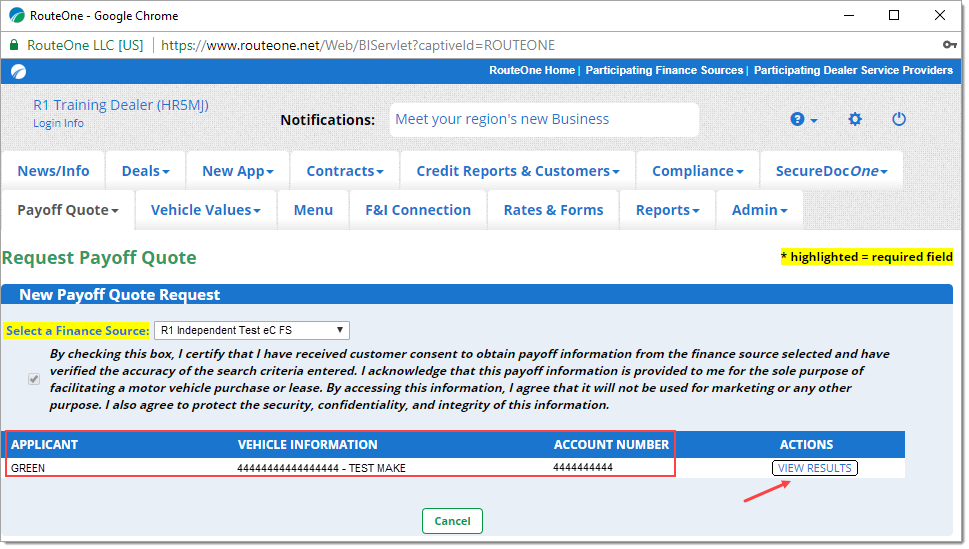Maximize the Chrome window
This screenshot has height=549, width=969.
(x=894, y=15)
